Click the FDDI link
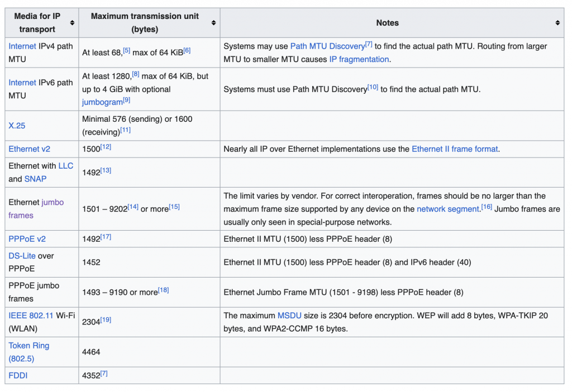The image size is (572, 392). pos(18,375)
